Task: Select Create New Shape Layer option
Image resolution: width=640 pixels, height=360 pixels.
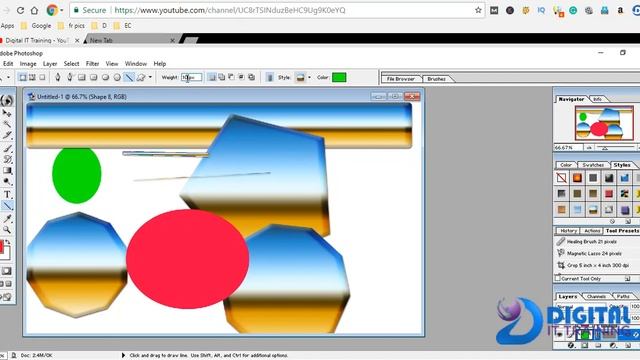Action: [x=212, y=77]
